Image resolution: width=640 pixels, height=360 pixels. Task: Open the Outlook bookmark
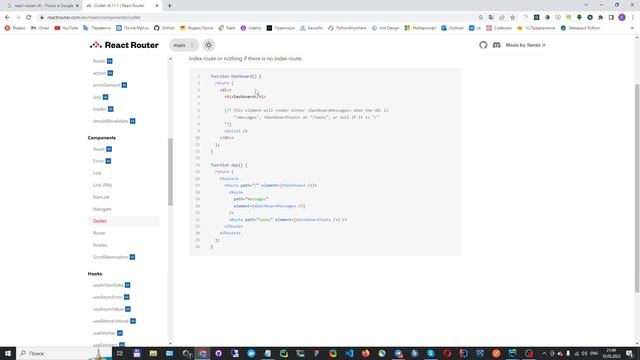(x=452, y=28)
